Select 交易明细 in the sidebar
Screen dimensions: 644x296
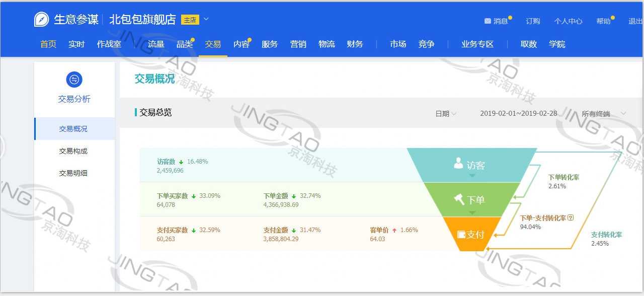tap(73, 173)
